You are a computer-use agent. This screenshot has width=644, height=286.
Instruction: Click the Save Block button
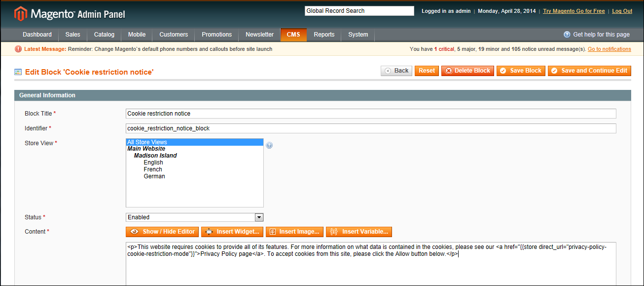click(x=521, y=71)
